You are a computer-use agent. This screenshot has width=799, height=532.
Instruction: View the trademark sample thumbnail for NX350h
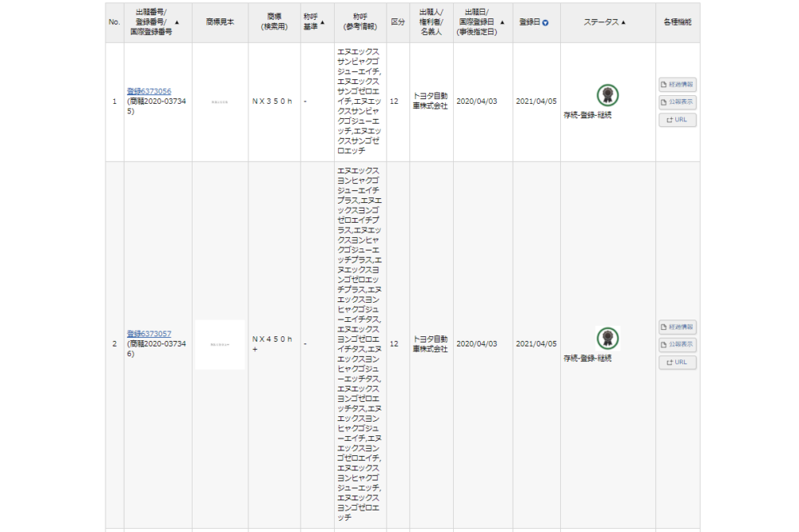point(220,102)
